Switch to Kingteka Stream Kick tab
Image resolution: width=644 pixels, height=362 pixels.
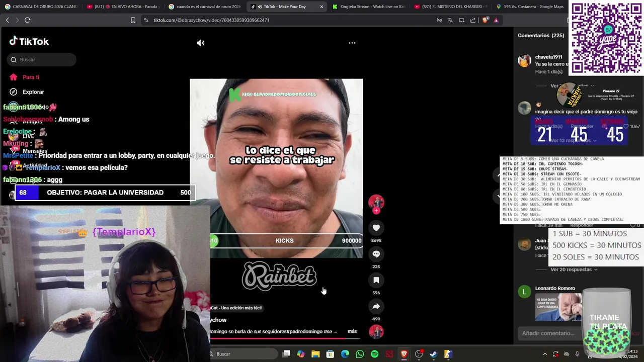369,7
